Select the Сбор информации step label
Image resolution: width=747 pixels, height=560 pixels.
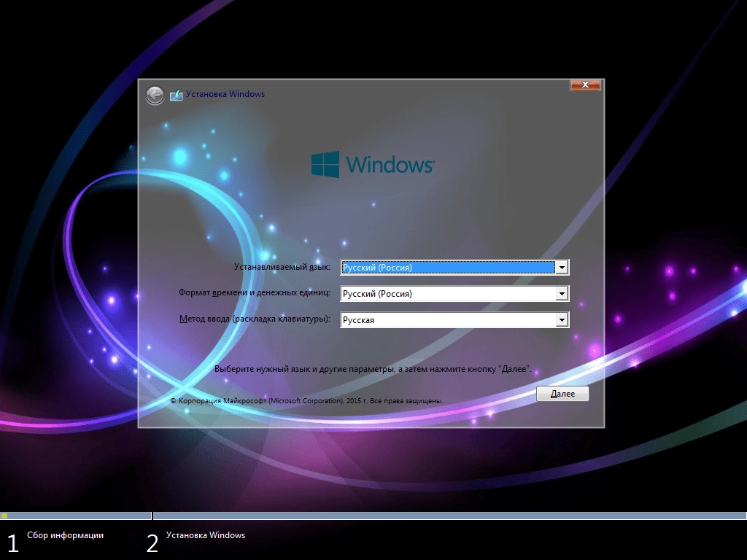(x=64, y=534)
